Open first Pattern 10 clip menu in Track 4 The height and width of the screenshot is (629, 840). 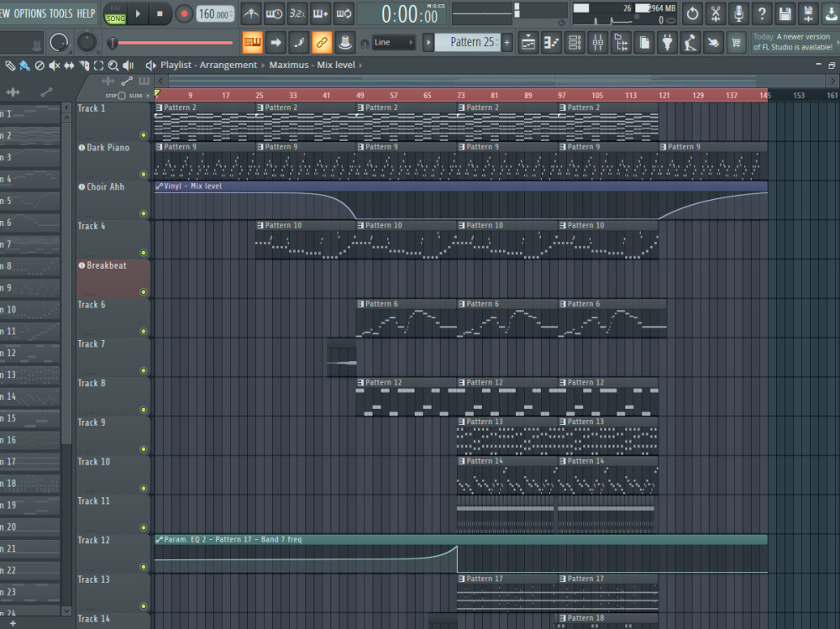260,226
